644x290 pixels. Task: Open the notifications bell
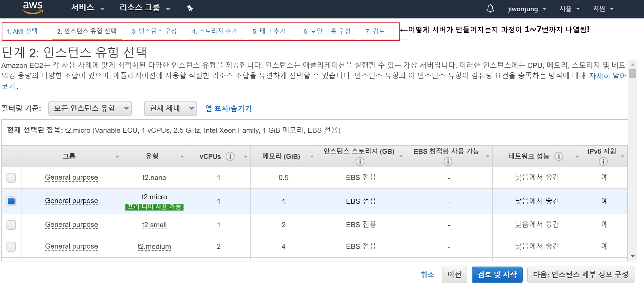click(x=490, y=8)
